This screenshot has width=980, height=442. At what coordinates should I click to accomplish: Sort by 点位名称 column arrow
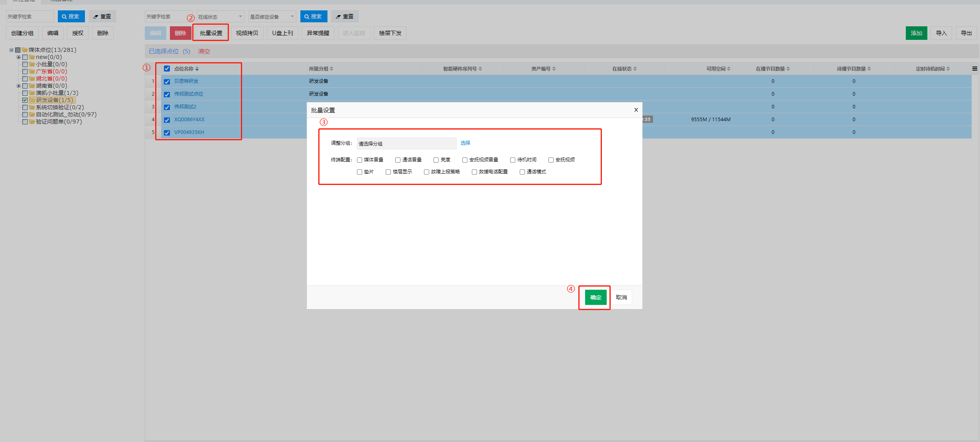point(197,69)
